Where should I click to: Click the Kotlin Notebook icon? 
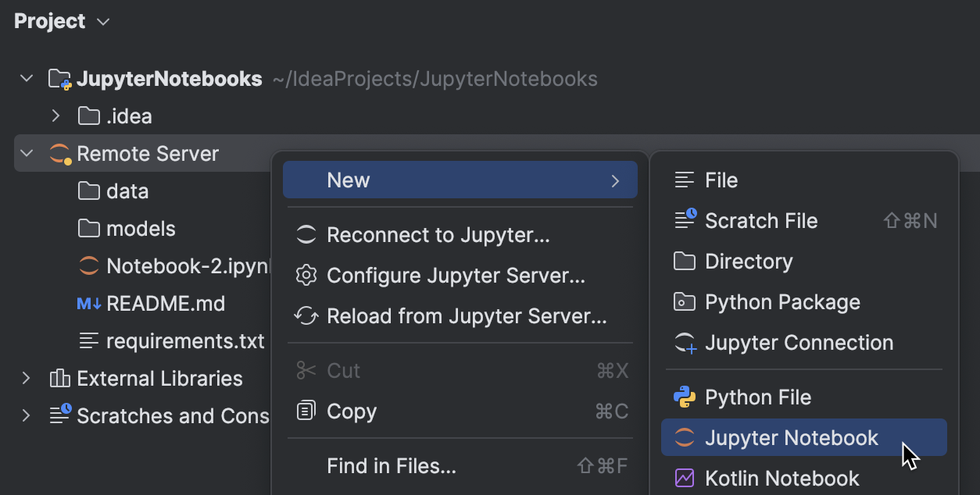pyautogui.click(x=685, y=479)
